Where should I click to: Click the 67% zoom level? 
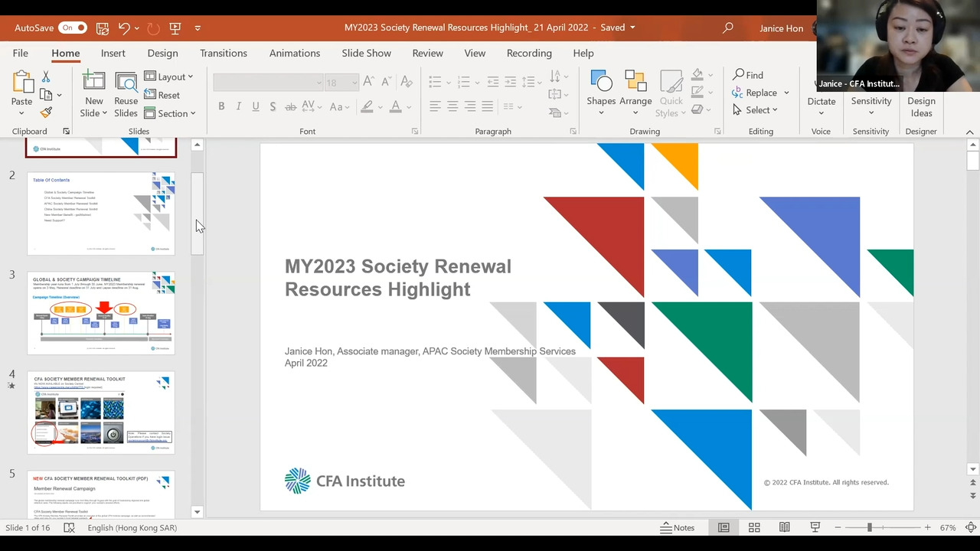pyautogui.click(x=948, y=527)
